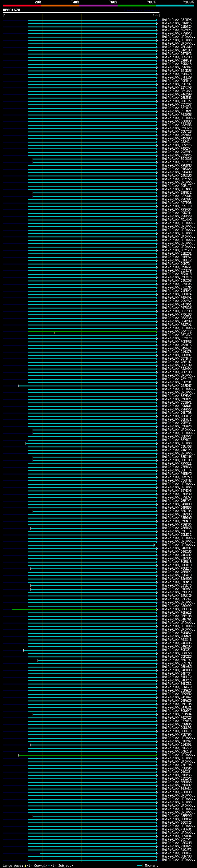Viewport: 197px width, 868px height.
Task: Click the red 20% identity legend segment
Action: (22, 6)
